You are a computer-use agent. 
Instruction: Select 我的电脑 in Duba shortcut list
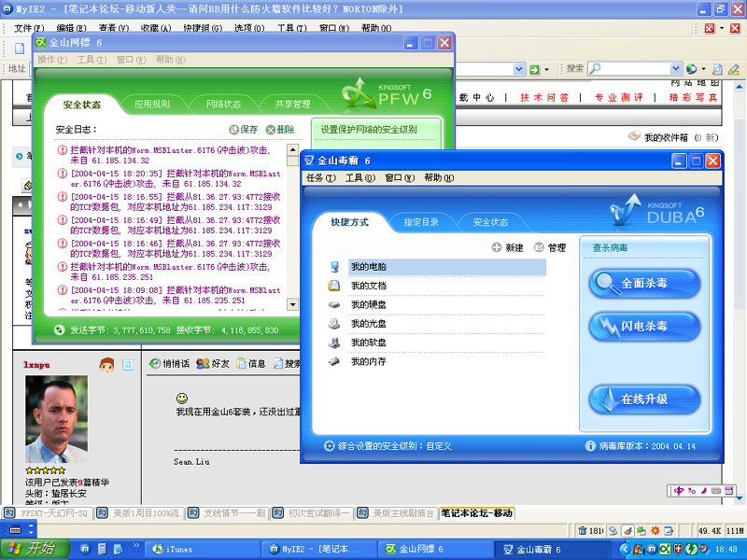[x=447, y=267]
